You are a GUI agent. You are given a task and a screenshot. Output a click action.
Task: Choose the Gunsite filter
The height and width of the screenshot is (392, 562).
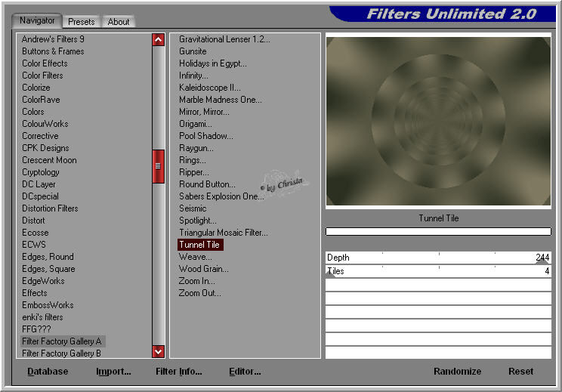click(x=193, y=51)
